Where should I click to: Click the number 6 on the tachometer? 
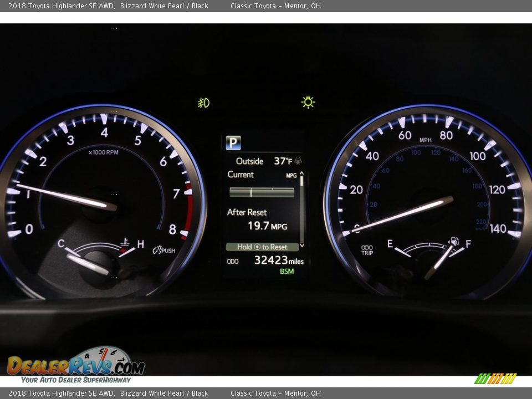click(x=163, y=161)
